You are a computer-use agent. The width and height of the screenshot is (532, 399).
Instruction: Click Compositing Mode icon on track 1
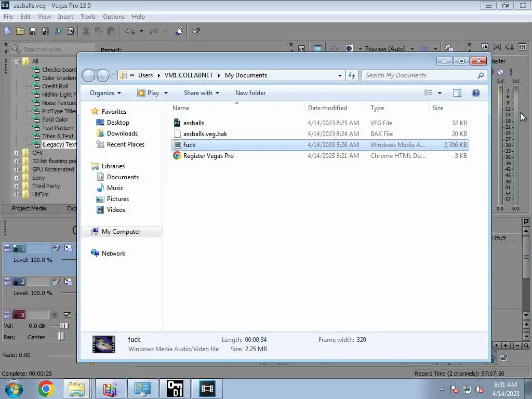[x=68, y=248]
